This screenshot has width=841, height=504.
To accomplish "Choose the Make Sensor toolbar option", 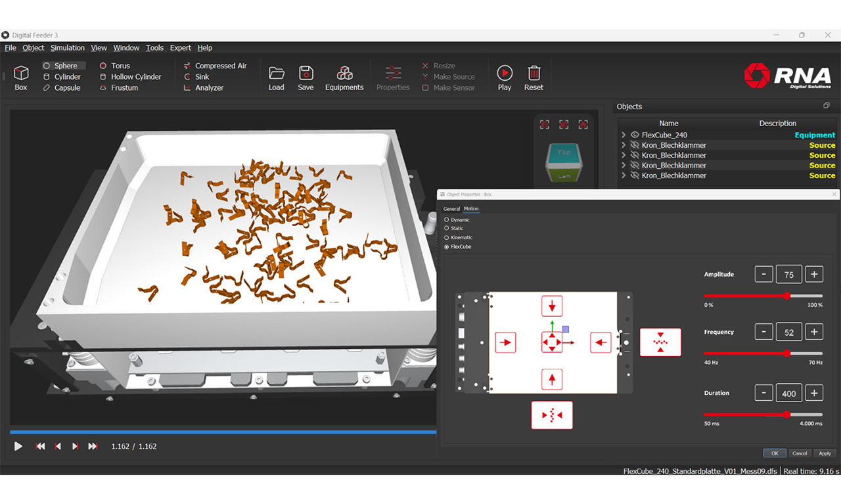I will (x=448, y=88).
